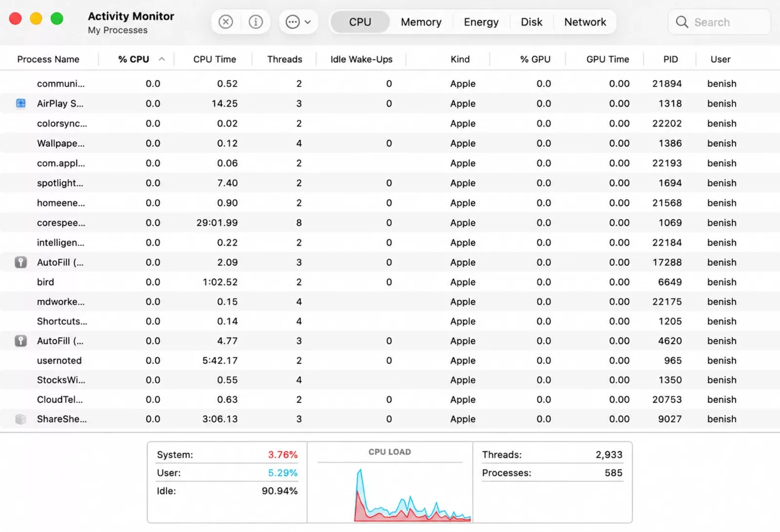Sort by % GPU column header
The height and width of the screenshot is (532, 780).
click(535, 59)
